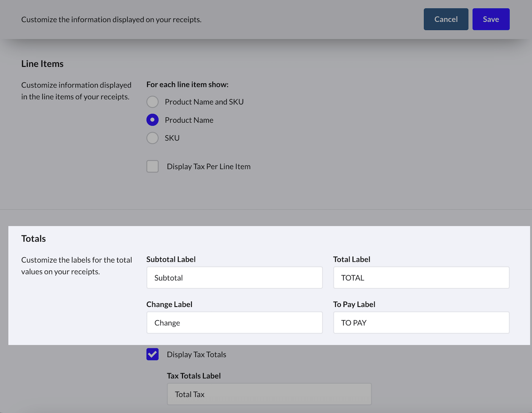Enable Display Tax Per Line Item
The image size is (532, 413).
(152, 166)
